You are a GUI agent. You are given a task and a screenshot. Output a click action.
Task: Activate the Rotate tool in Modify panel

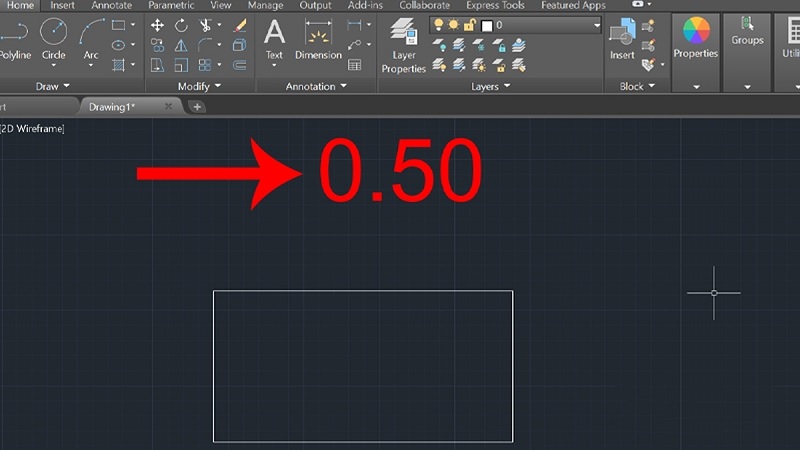(x=181, y=25)
